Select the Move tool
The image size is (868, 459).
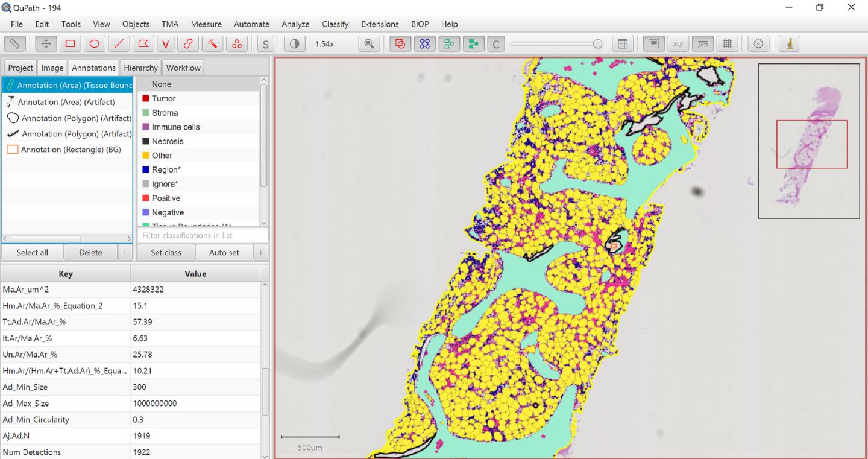(45, 43)
